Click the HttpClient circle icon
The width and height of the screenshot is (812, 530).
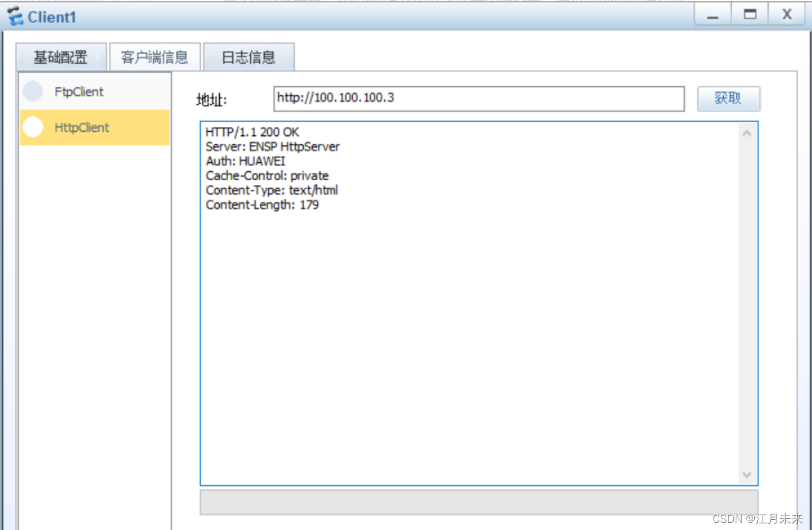tap(33, 127)
